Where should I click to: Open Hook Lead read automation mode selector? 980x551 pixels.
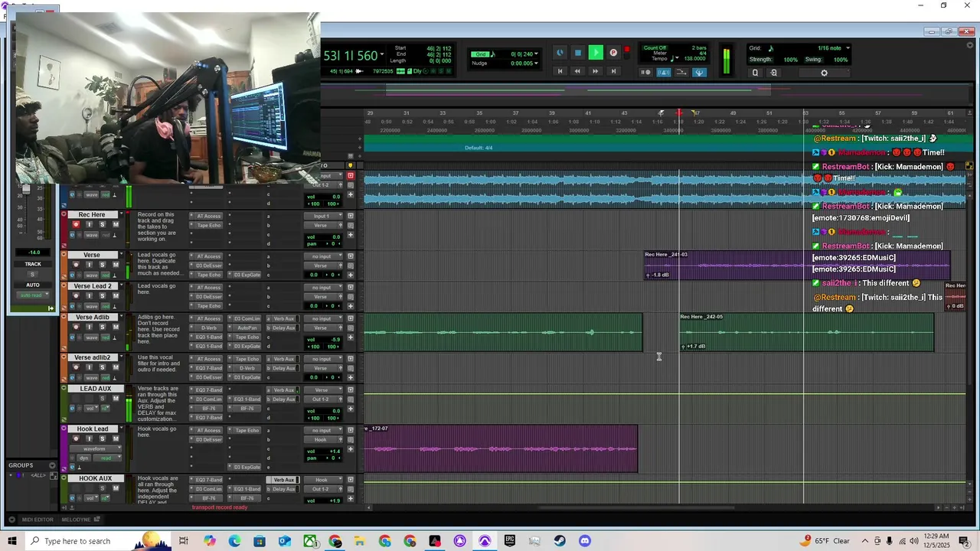[107, 458]
